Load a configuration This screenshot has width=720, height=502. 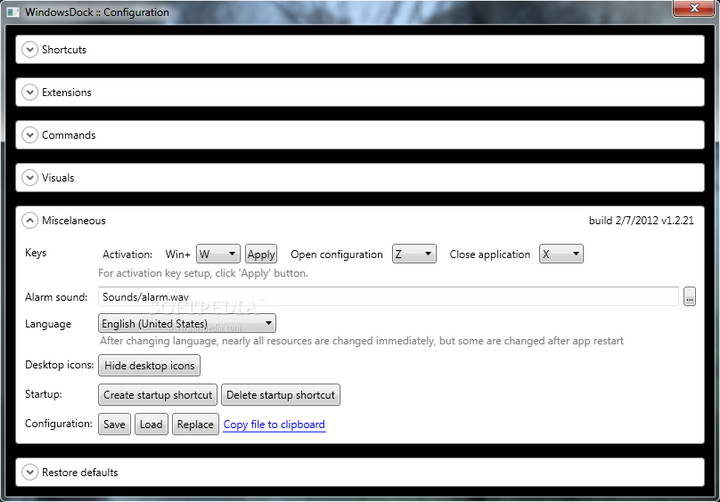click(151, 424)
